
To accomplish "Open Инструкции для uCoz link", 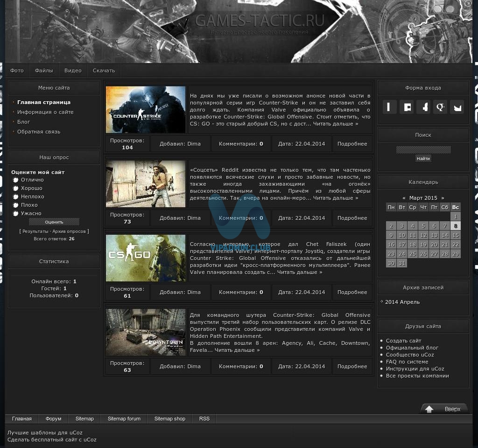I will tap(415, 369).
